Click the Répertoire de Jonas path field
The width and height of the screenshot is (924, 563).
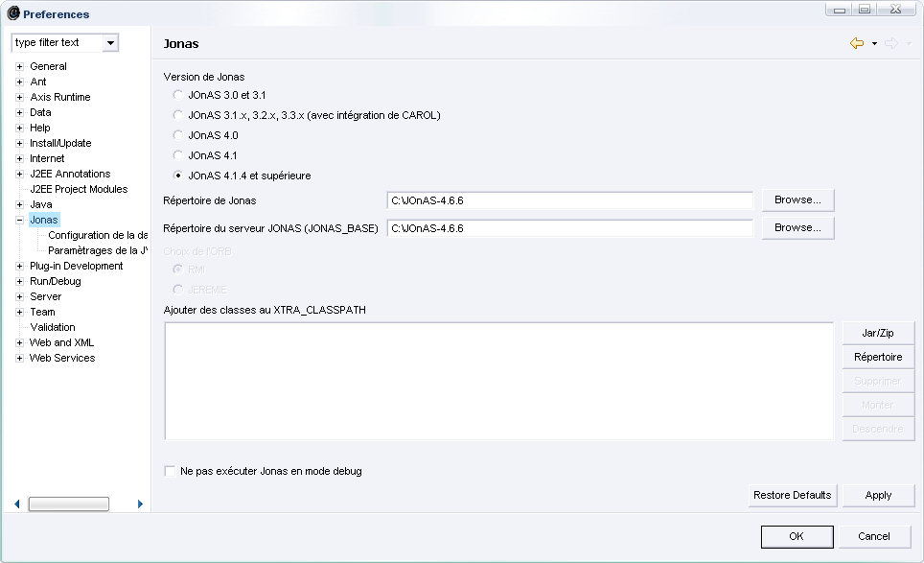[570, 200]
